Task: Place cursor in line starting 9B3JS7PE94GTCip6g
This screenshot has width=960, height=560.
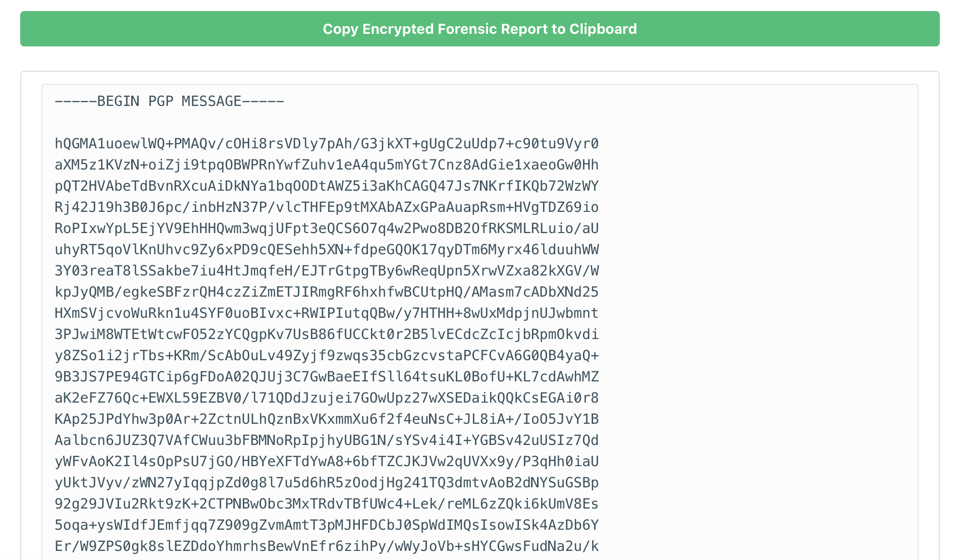Action: 326,377
